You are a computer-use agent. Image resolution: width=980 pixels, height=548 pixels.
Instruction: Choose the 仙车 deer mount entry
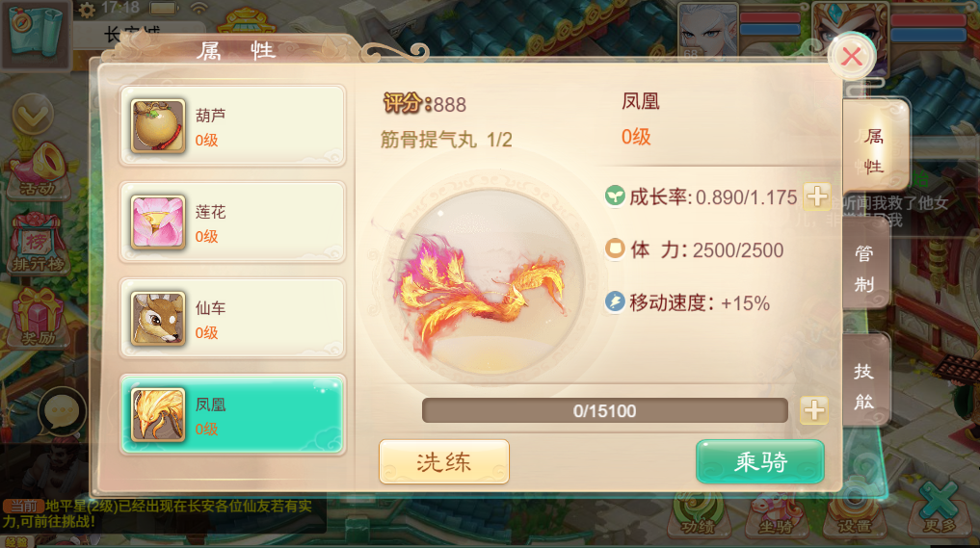click(x=232, y=319)
